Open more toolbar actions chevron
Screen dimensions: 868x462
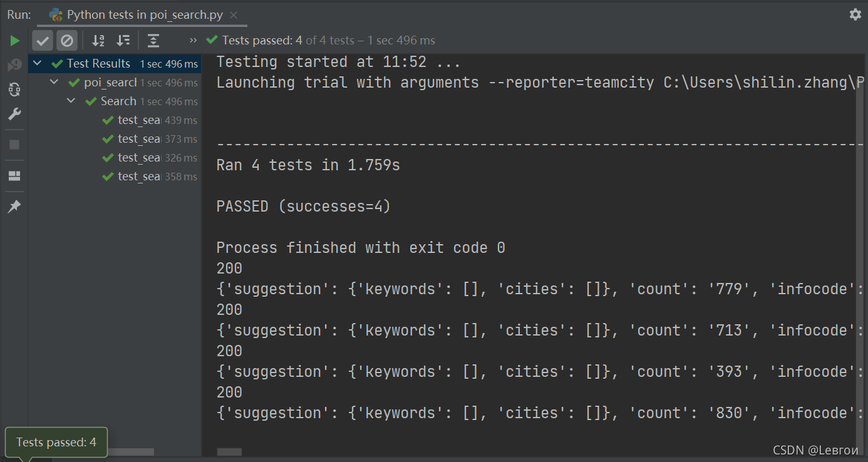[194, 41]
